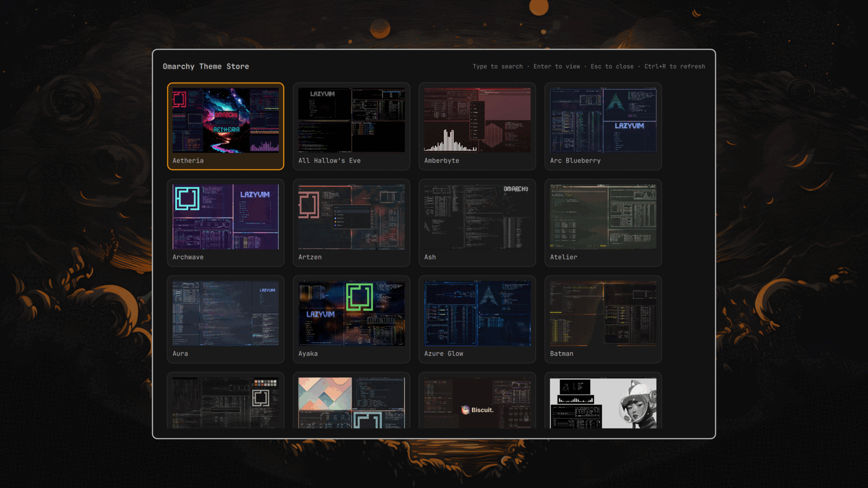Pick the dark grey-logo theme in bottom row
The width and height of the screenshot is (868, 488).
click(226, 403)
